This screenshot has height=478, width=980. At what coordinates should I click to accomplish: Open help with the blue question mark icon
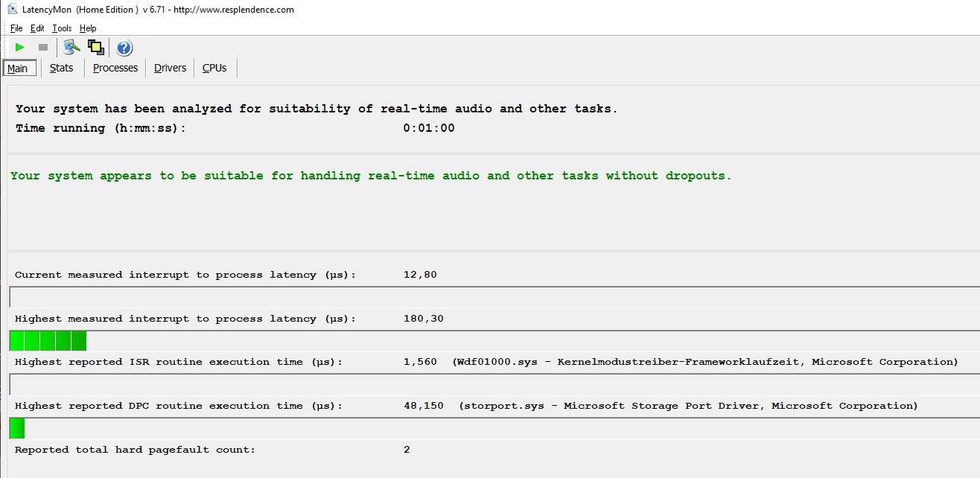(x=124, y=48)
